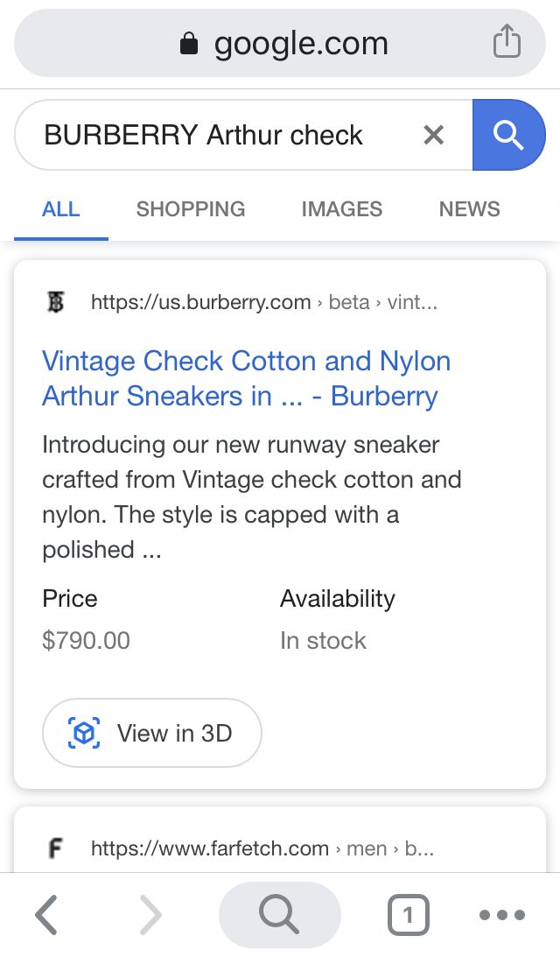
Task: Tap the Farfetch favicon logo
Action: click(56, 848)
